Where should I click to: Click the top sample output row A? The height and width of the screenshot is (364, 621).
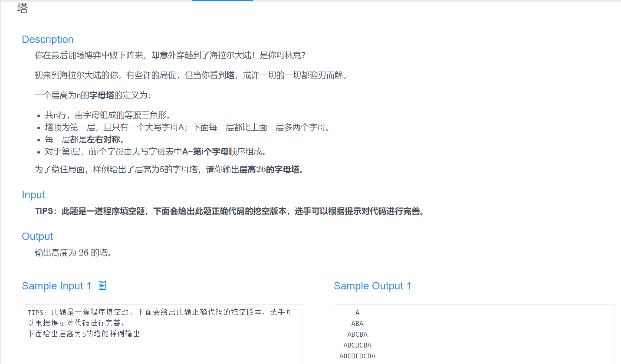click(x=357, y=313)
